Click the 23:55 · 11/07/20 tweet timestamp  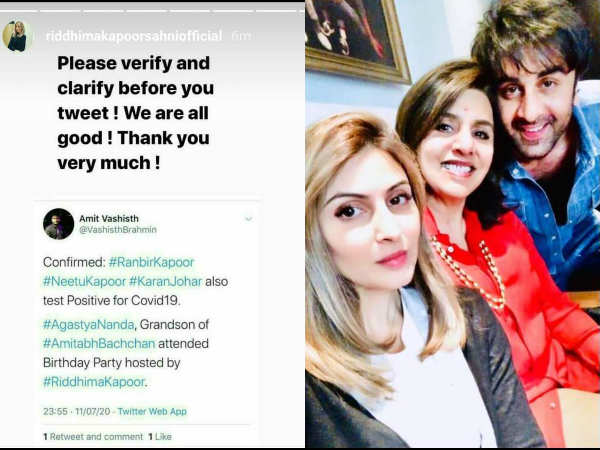(77, 411)
